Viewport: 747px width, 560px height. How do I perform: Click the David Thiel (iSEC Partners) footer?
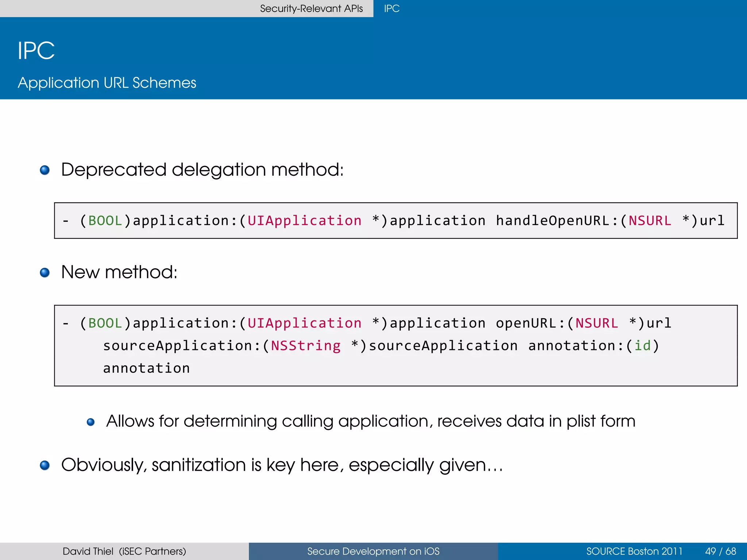pos(124,551)
